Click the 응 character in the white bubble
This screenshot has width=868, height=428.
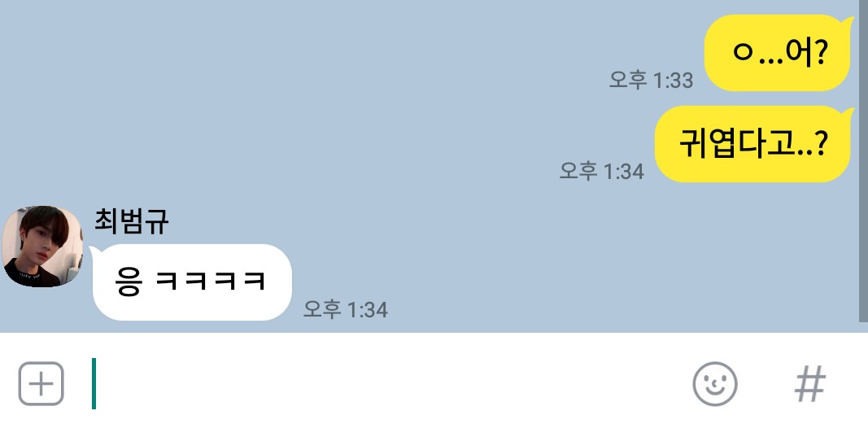[129, 282]
